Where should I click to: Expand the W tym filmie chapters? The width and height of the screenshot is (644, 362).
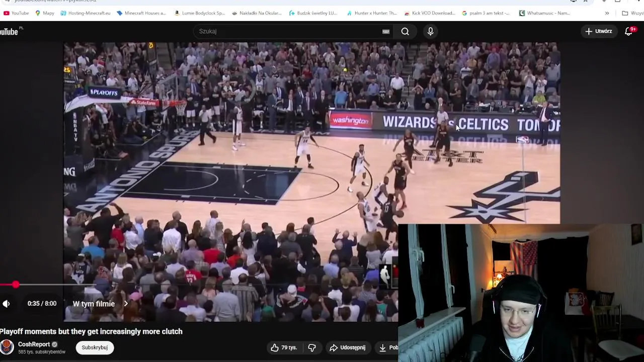tap(100, 304)
